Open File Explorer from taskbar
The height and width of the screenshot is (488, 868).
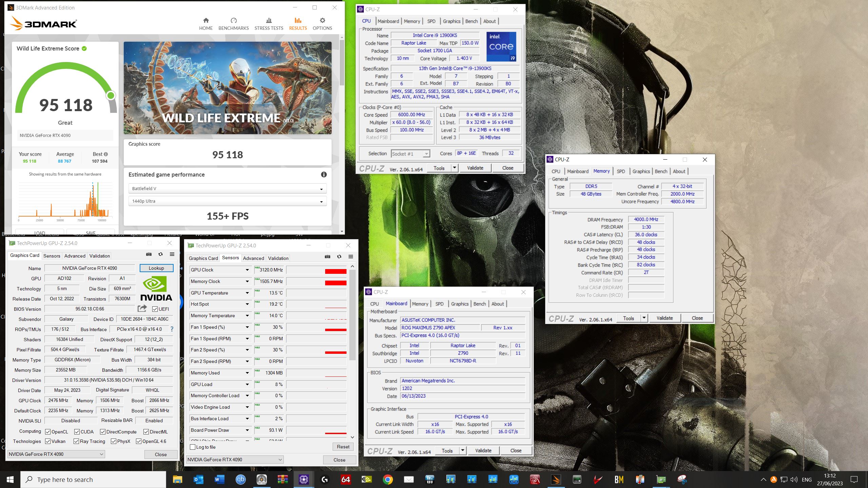(x=177, y=480)
